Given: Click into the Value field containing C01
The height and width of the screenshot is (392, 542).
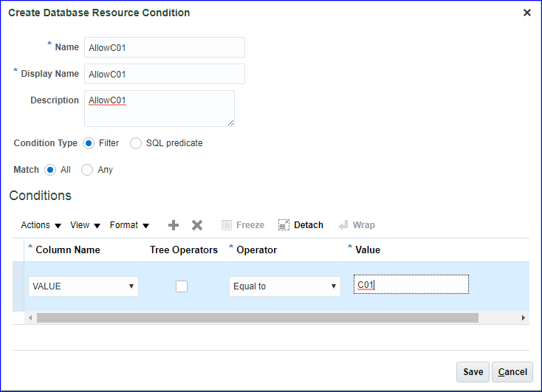Looking at the screenshot, I should (x=411, y=285).
